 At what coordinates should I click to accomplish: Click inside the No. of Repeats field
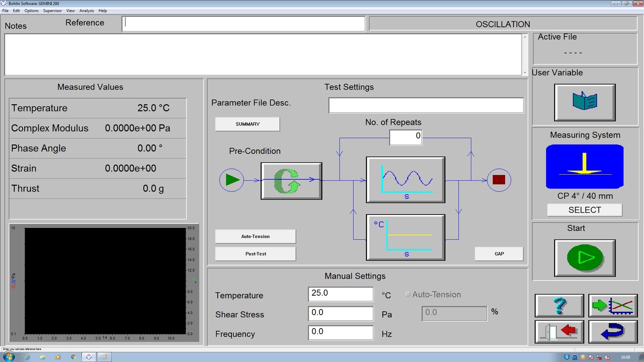coord(405,136)
